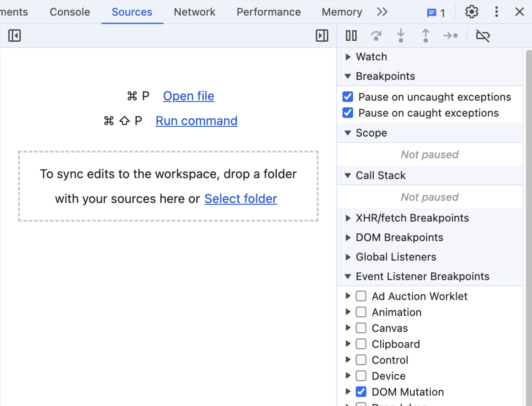This screenshot has width=532, height=406.
Task: Enable Animation event breakpoints
Action: click(361, 312)
